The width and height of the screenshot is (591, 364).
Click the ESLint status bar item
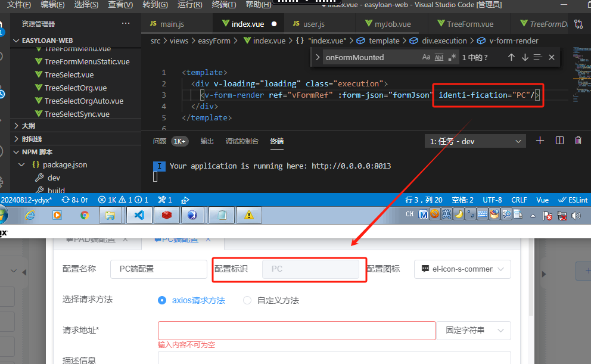click(573, 200)
